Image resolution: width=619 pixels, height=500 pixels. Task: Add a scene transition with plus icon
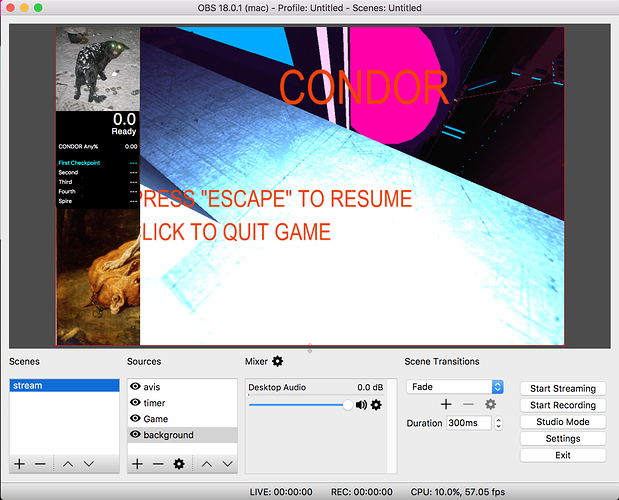tap(446, 404)
